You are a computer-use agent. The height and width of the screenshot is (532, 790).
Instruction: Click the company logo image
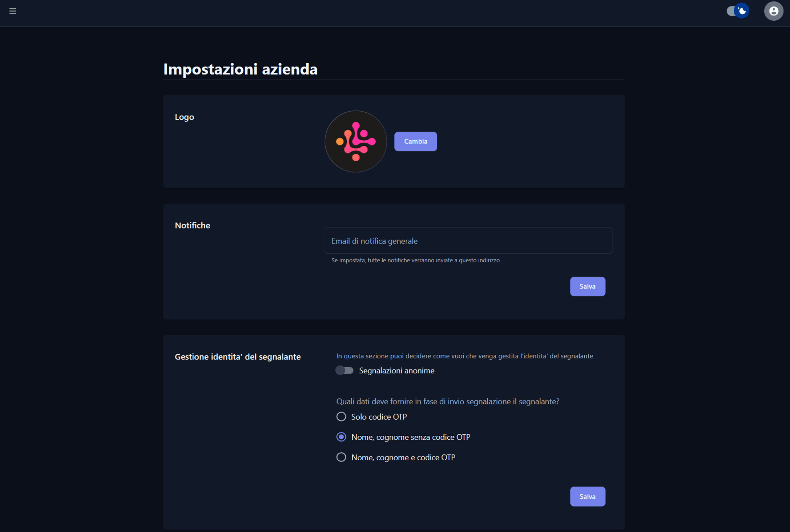(x=356, y=141)
